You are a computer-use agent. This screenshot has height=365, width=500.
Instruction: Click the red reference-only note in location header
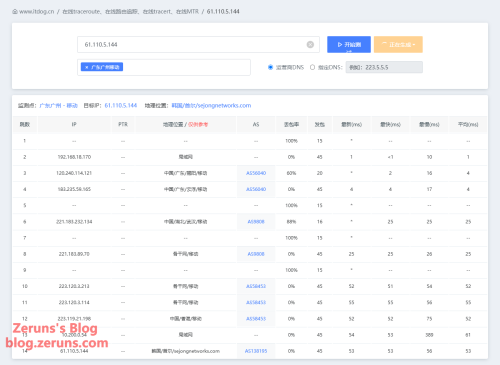(198, 124)
